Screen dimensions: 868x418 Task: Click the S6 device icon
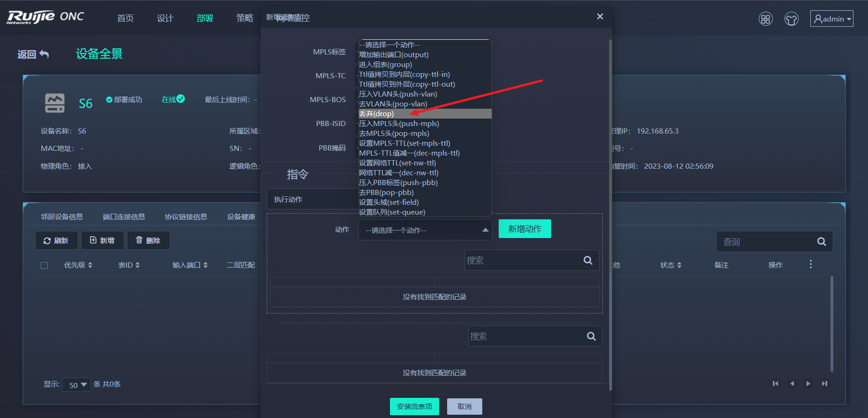click(55, 103)
